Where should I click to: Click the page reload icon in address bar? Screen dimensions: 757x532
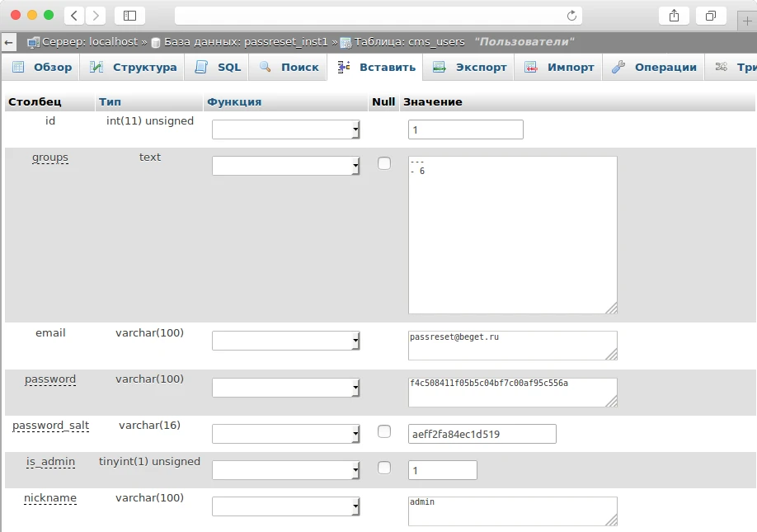point(571,16)
